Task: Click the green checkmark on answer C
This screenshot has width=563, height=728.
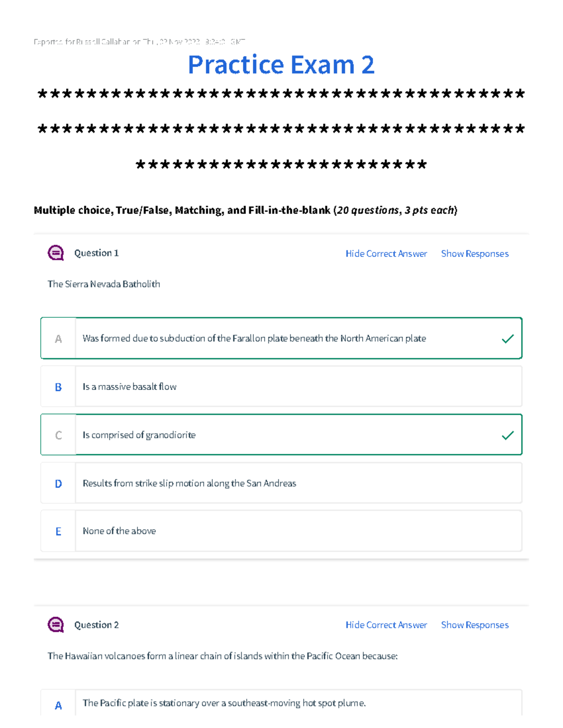Action: [508, 435]
